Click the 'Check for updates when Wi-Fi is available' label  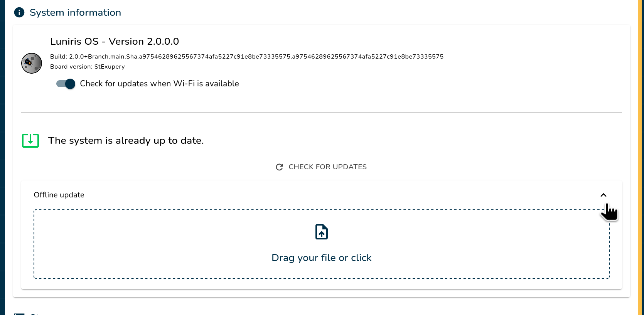(x=159, y=84)
